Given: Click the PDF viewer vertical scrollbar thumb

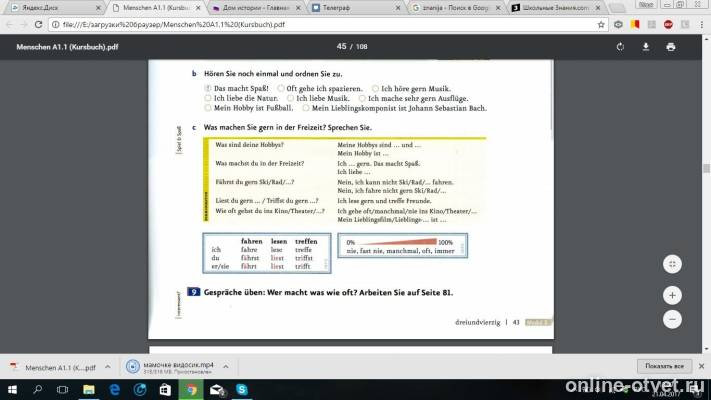Looking at the screenshot, I should pyautogui.click(x=706, y=168).
